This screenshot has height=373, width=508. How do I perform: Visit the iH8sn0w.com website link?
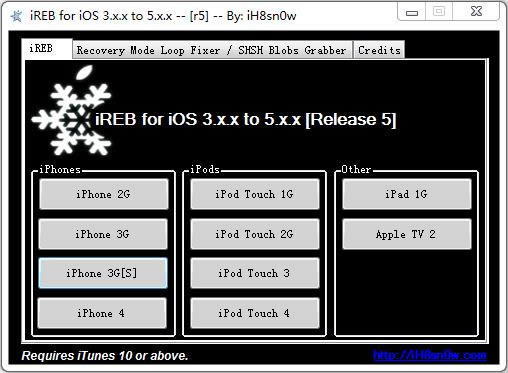tap(430, 355)
